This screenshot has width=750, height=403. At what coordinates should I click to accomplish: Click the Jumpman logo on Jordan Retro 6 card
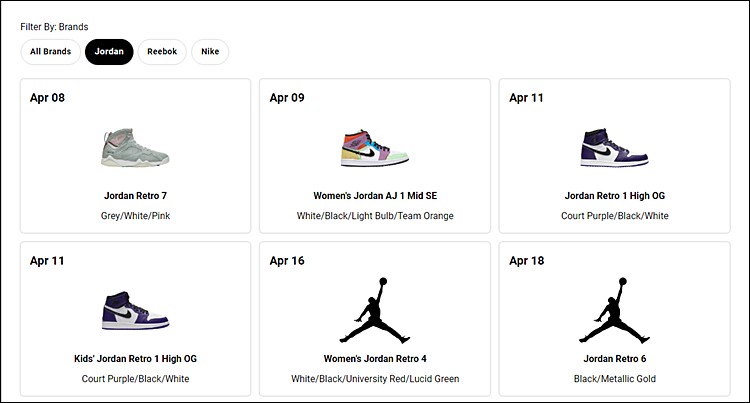coord(615,310)
